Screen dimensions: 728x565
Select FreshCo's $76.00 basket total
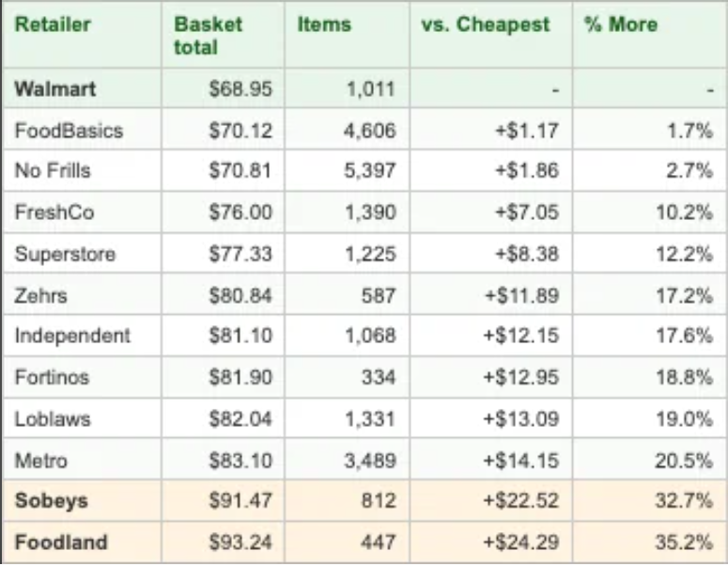240,212
